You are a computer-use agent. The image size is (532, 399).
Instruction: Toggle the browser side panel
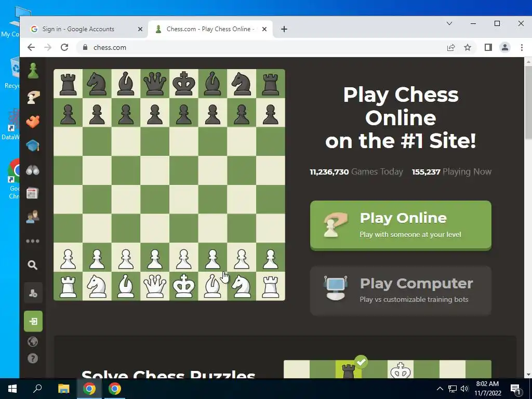click(x=488, y=47)
